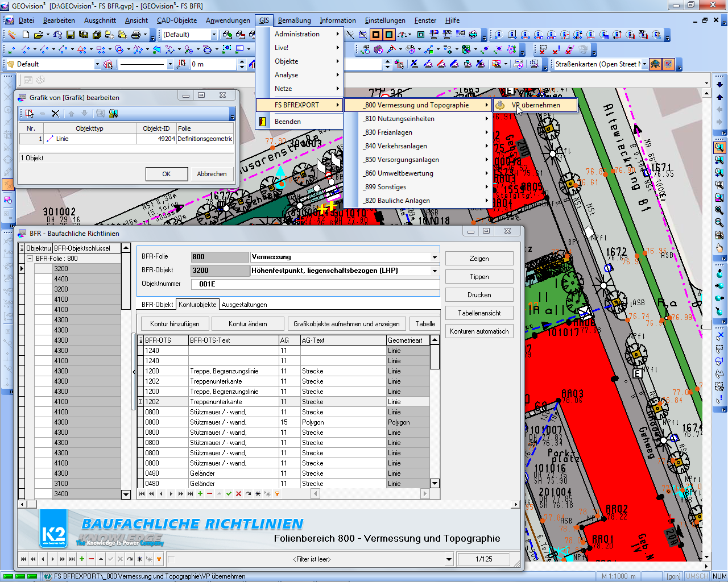
Task: Click the Print toolbar icon
Action: (136, 35)
